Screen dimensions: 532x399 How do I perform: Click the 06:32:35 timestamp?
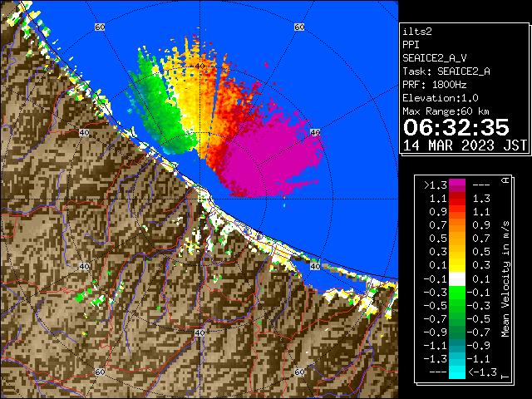(x=456, y=127)
